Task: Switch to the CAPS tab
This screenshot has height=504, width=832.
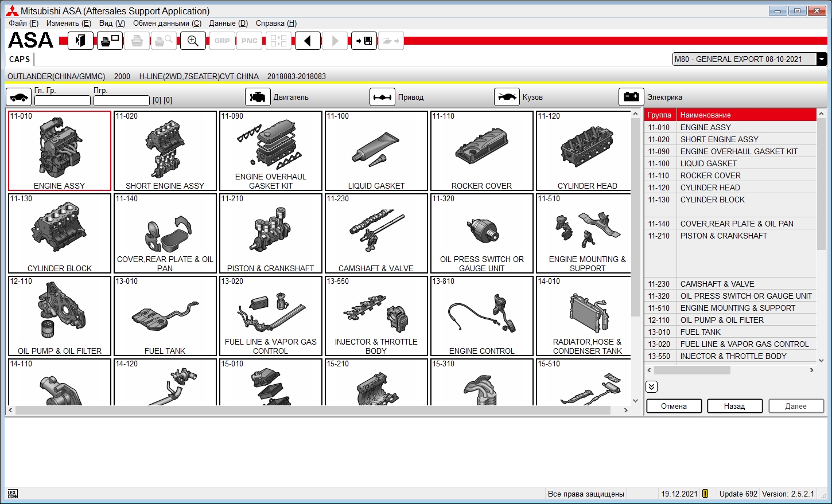Action: pyautogui.click(x=20, y=59)
